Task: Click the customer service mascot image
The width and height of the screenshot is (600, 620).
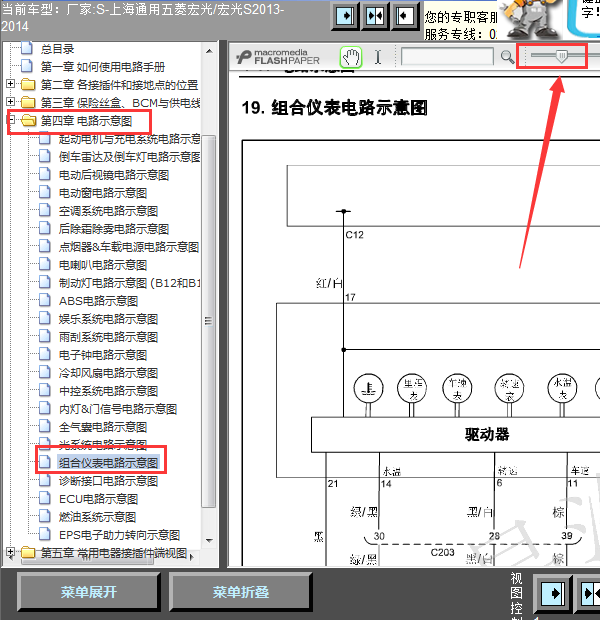Action: [531, 20]
